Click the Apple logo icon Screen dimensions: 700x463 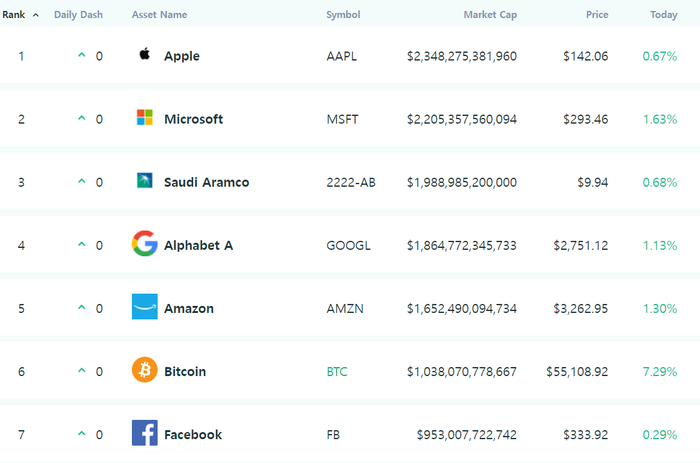[144, 54]
